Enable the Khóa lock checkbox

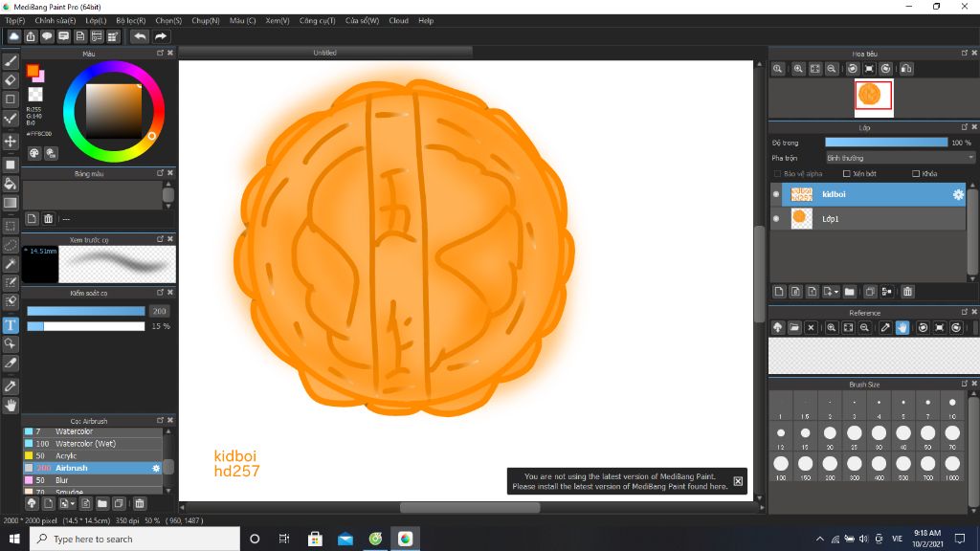click(x=916, y=174)
